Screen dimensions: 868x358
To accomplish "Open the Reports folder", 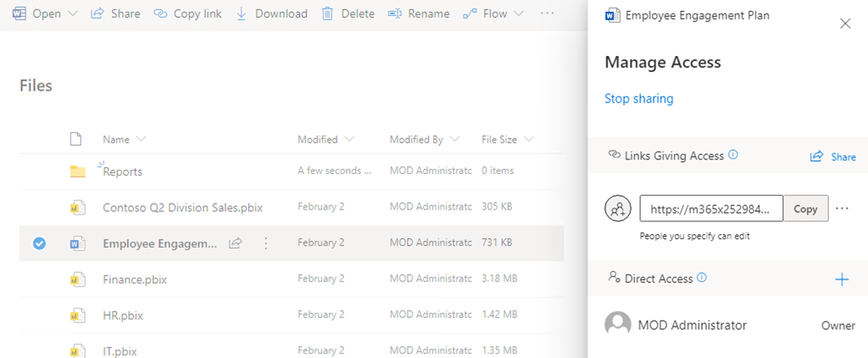I will 123,171.
